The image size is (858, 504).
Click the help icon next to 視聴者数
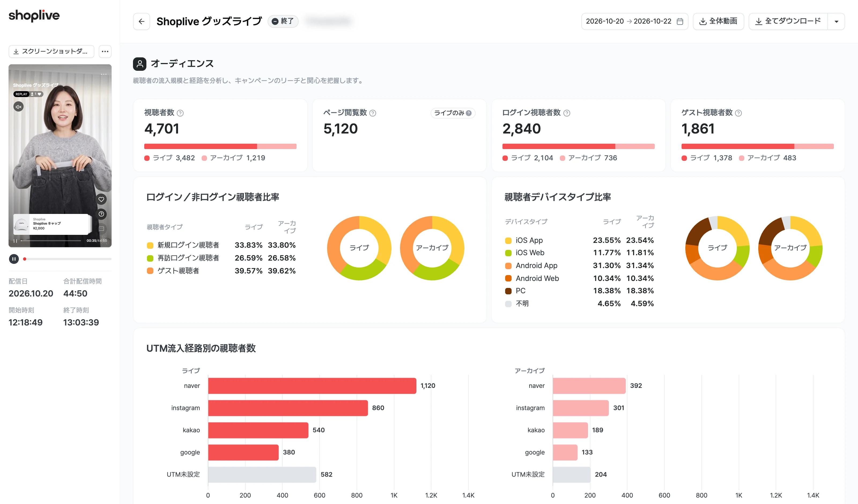tap(180, 113)
